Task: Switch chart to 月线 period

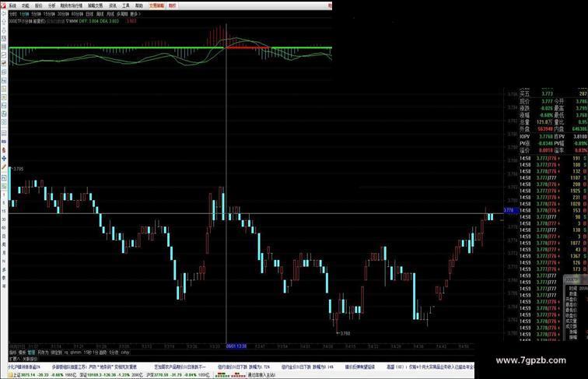Action: coord(110,14)
